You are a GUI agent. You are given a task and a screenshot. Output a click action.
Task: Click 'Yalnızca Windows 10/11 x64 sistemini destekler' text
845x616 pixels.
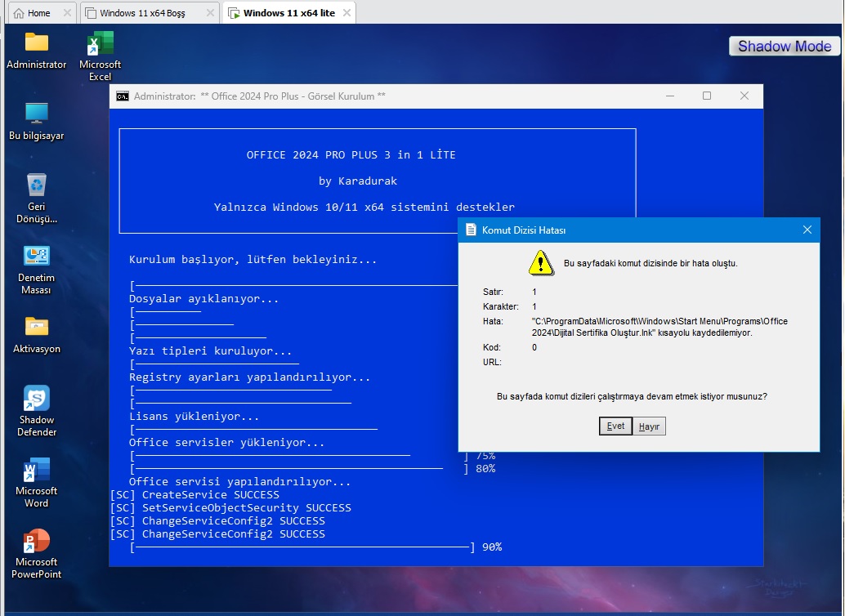364,208
